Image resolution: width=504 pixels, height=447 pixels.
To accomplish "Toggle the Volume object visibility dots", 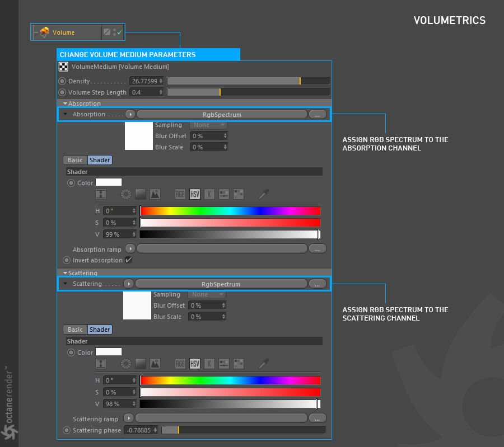I will 114,32.
